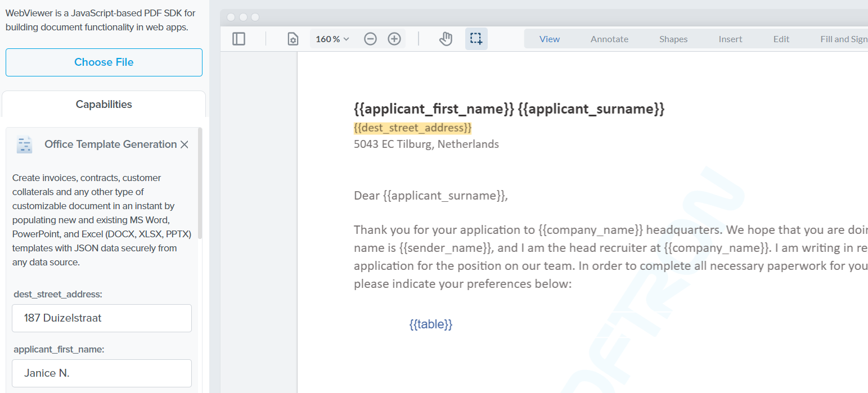868x393 pixels.
Task: Click the WebViewer page thumbnail panel icon
Action: (239, 38)
